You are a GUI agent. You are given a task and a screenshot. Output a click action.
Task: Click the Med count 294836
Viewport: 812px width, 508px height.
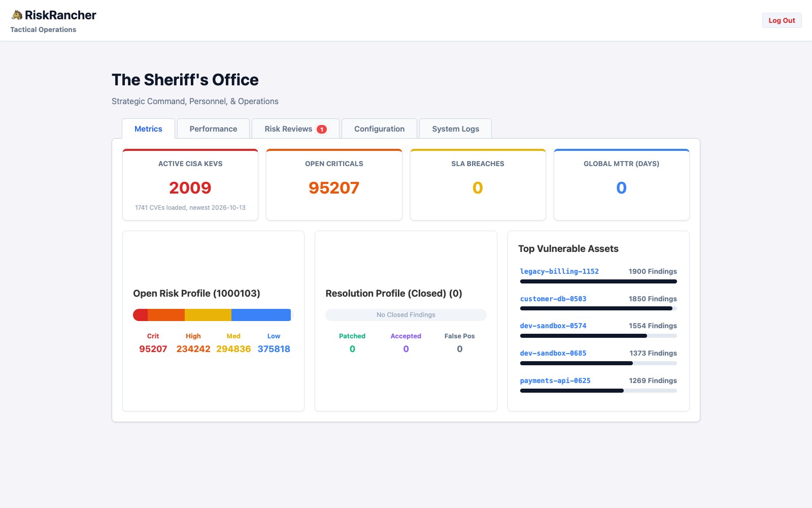coord(233,349)
